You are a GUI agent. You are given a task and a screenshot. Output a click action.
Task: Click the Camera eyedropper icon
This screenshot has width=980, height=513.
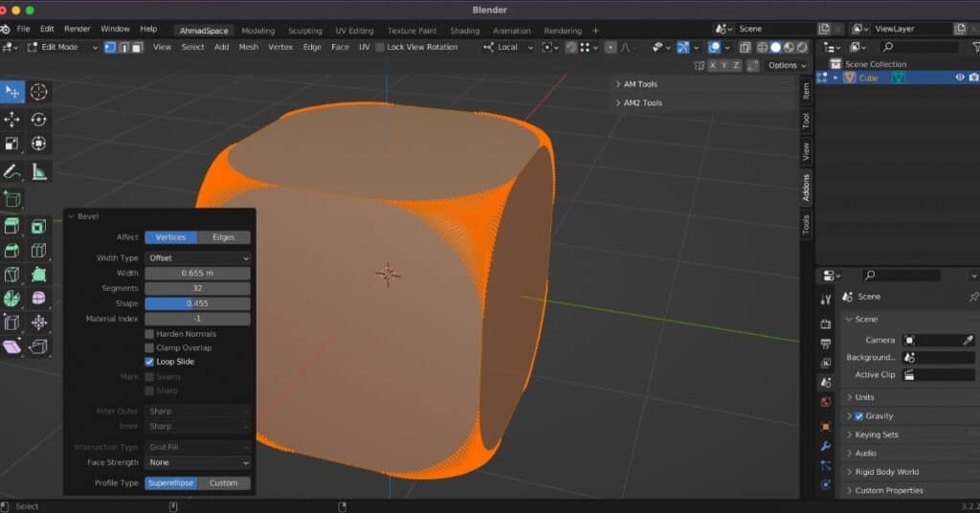point(968,340)
